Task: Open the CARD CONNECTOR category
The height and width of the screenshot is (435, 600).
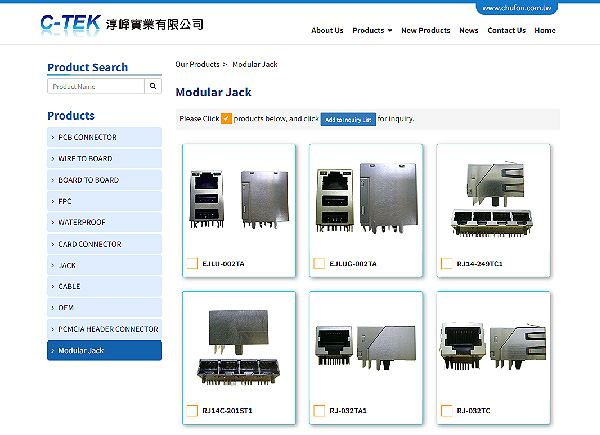Action: coord(104,244)
